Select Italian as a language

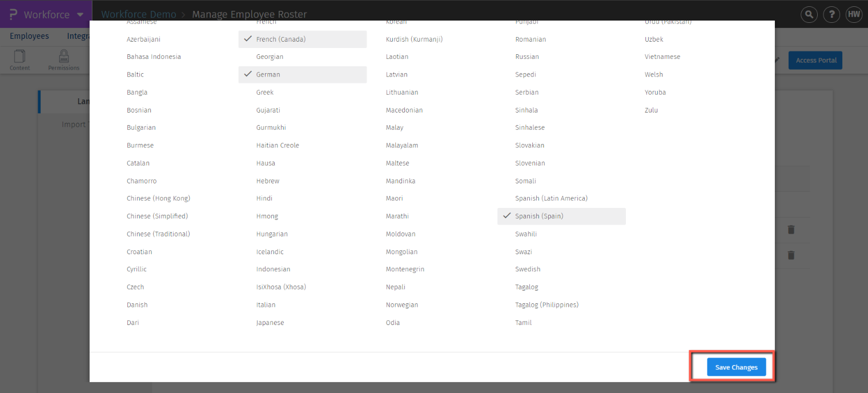point(266,304)
